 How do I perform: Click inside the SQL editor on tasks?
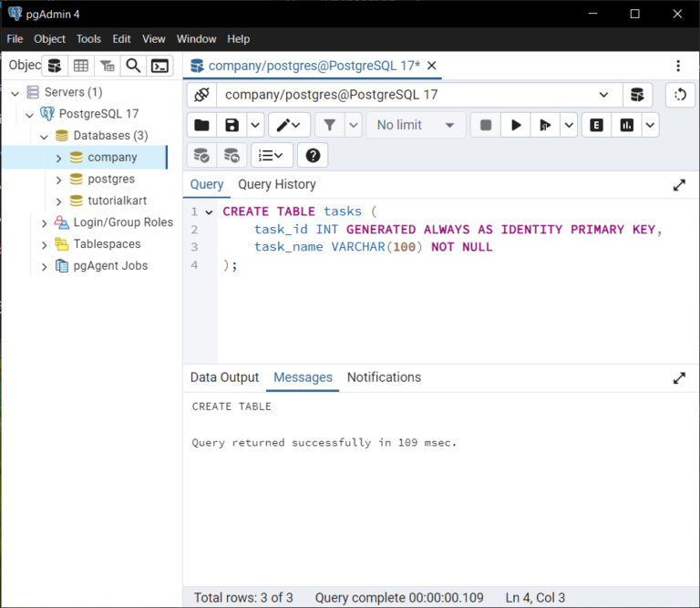click(342, 211)
